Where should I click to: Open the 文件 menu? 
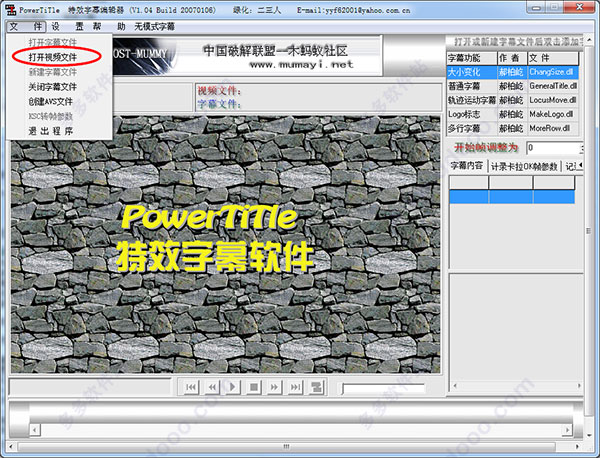click(26, 26)
